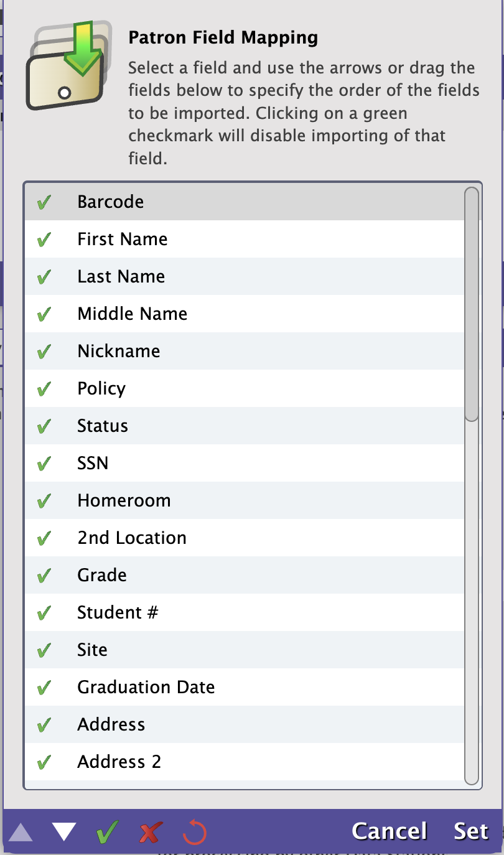Select the Policy field row
This screenshot has height=855, width=504.
click(x=245, y=388)
